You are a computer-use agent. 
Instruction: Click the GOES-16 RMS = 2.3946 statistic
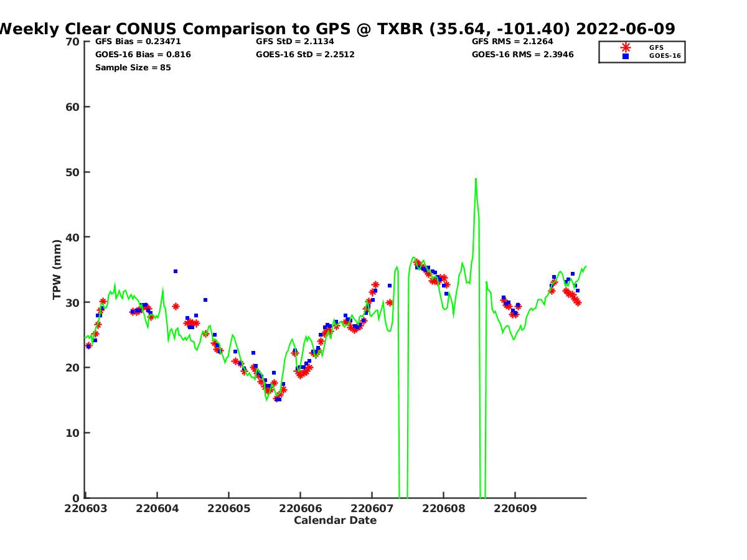pyautogui.click(x=523, y=55)
